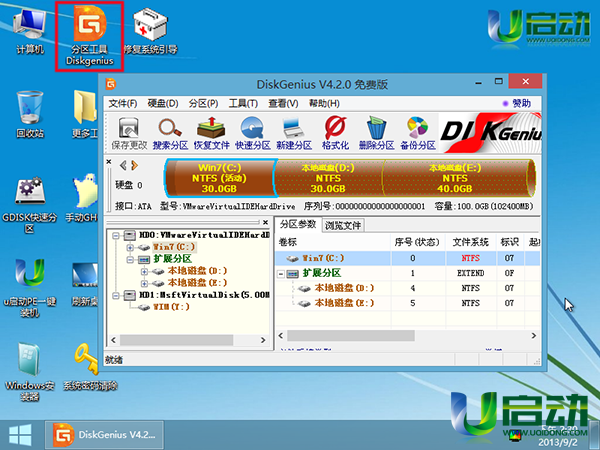
Task: Open the 硬盘(D) menu
Action: [x=163, y=103]
